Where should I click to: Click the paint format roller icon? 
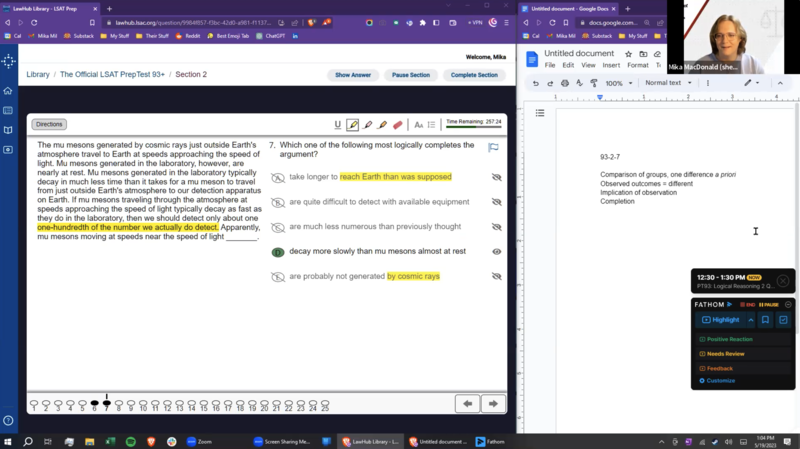[593, 83]
